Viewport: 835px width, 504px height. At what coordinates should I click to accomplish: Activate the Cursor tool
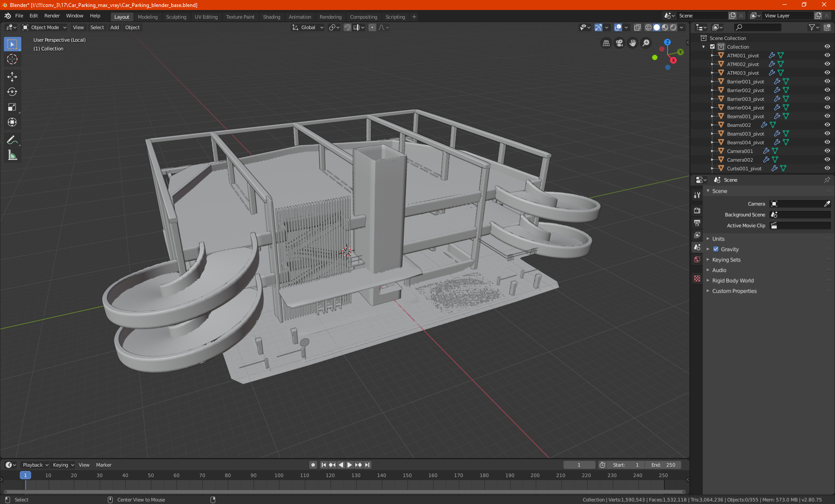tap(12, 60)
